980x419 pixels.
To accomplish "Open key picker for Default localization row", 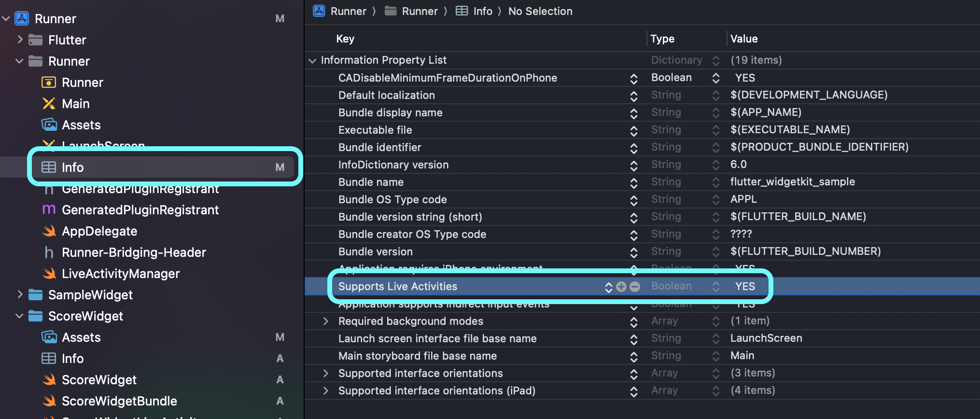I will 634,96.
